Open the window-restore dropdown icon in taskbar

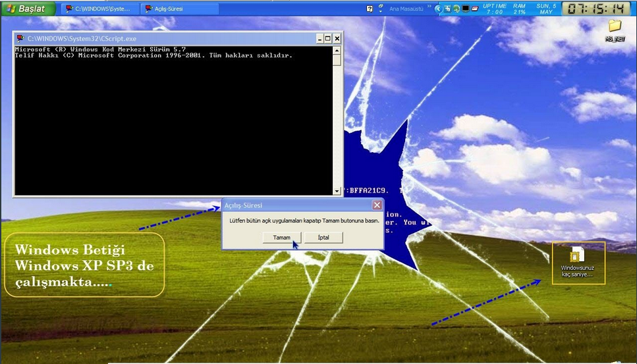click(381, 8)
